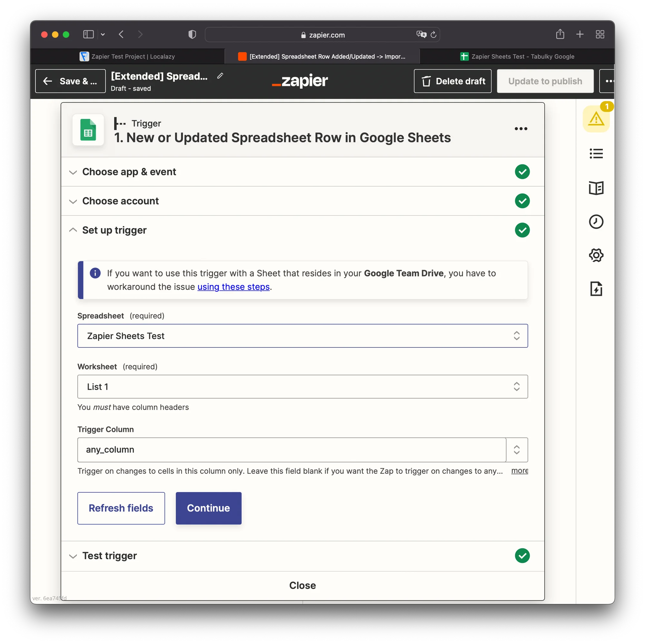Open the Spreadsheet dropdown

point(302,336)
